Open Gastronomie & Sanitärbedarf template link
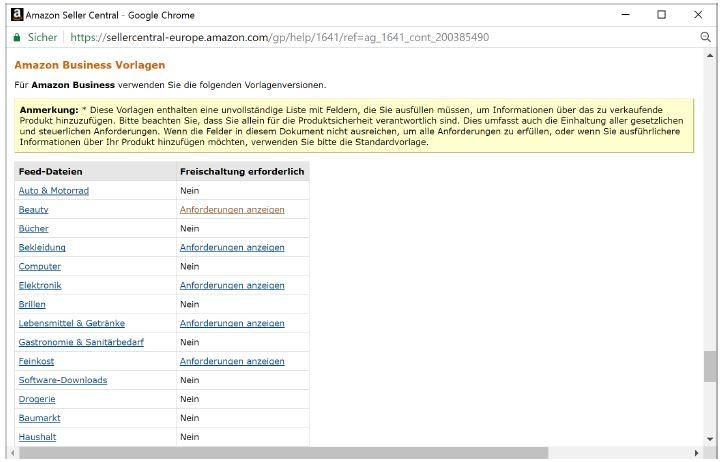Image resolution: width=727 pixels, height=462 pixels. [x=81, y=342]
